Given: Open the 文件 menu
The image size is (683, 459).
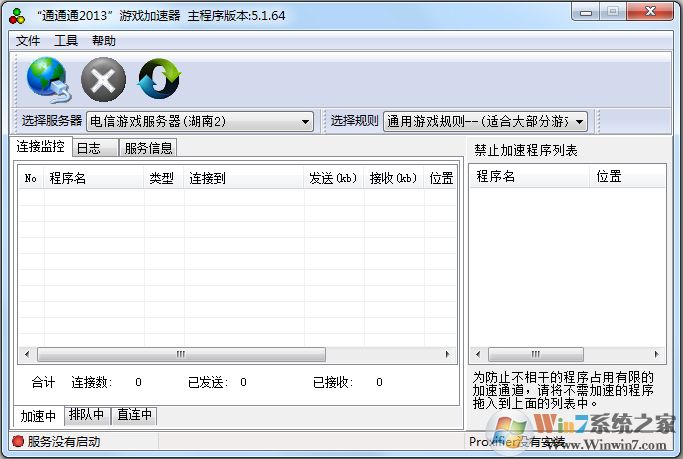Looking at the screenshot, I should pos(28,41).
